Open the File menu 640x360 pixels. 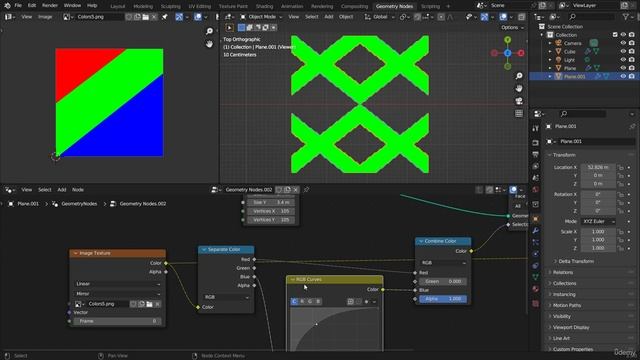point(18,6)
